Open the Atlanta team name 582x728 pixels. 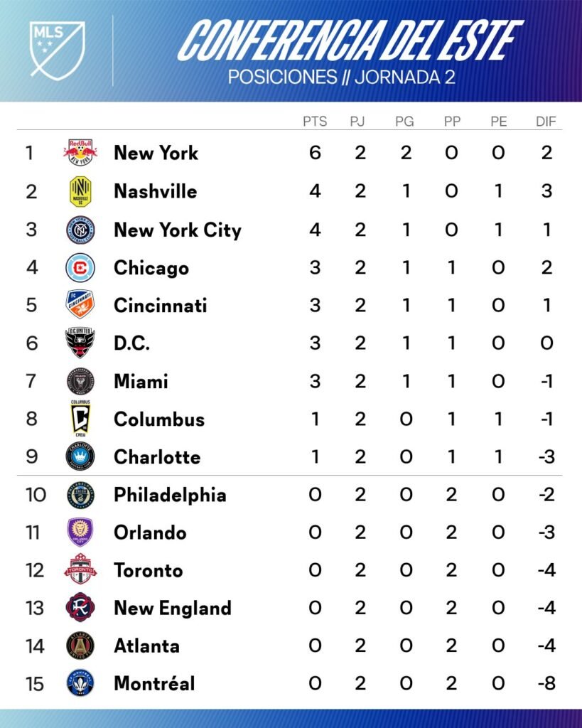coord(146,646)
